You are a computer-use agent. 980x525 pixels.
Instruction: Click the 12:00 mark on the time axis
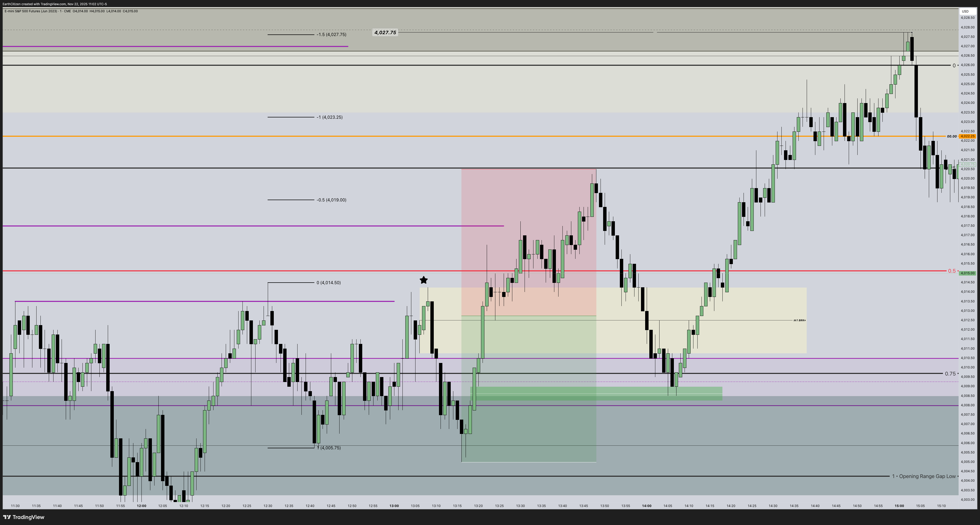click(x=141, y=506)
